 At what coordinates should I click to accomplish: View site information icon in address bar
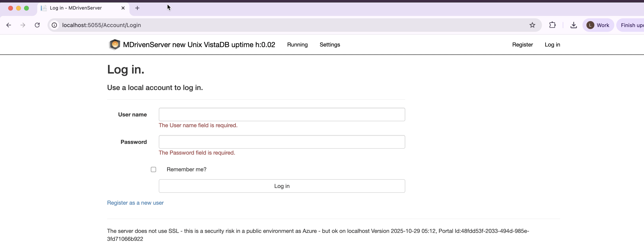(54, 25)
